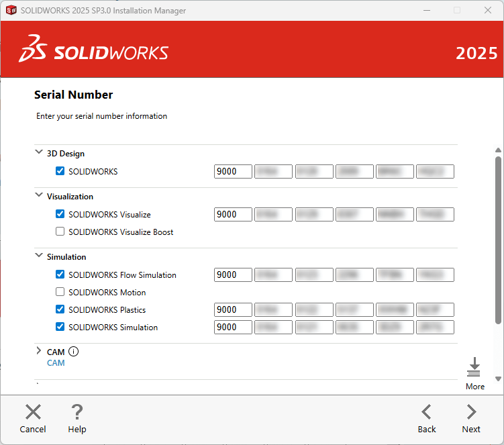This screenshot has height=445, width=504.
Task: Click first serial field for SOLIDWORKS row
Action: pos(233,171)
